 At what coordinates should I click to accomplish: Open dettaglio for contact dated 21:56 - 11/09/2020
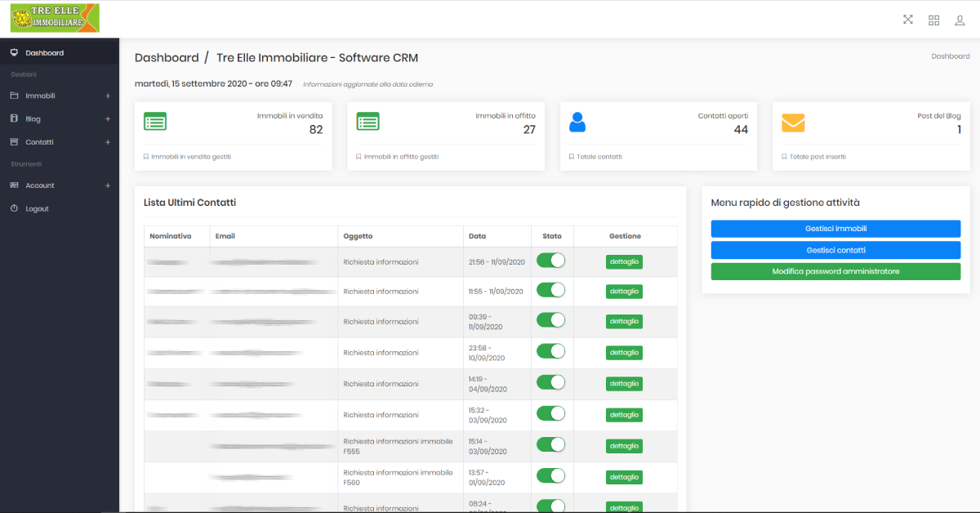point(624,262)
